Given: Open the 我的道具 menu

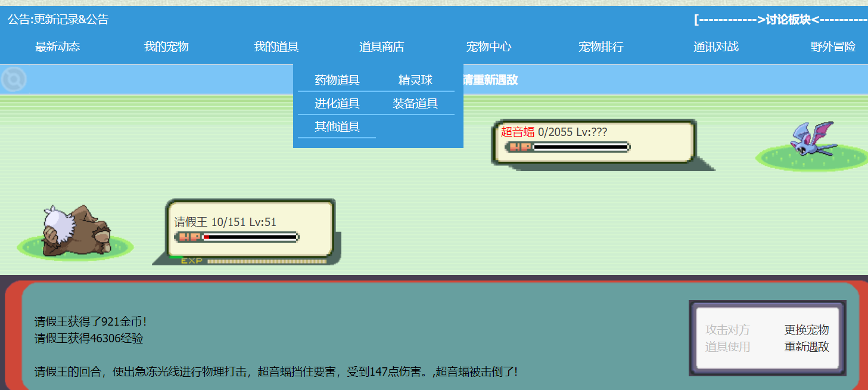Looking at the screenshot, I should coord(276,47).
